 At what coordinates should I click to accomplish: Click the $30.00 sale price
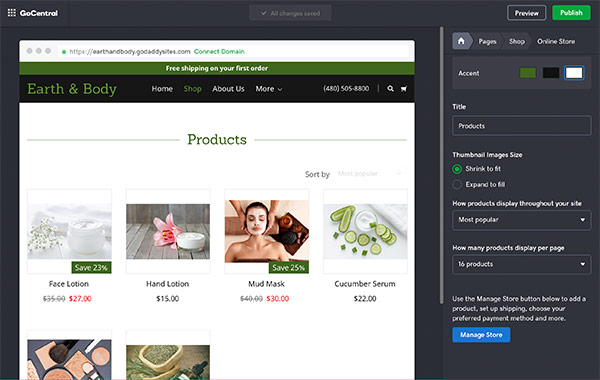278,298
